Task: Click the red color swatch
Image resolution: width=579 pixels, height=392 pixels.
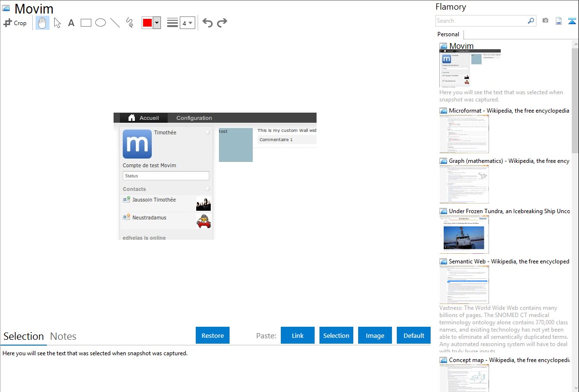Action: [147, 23]
